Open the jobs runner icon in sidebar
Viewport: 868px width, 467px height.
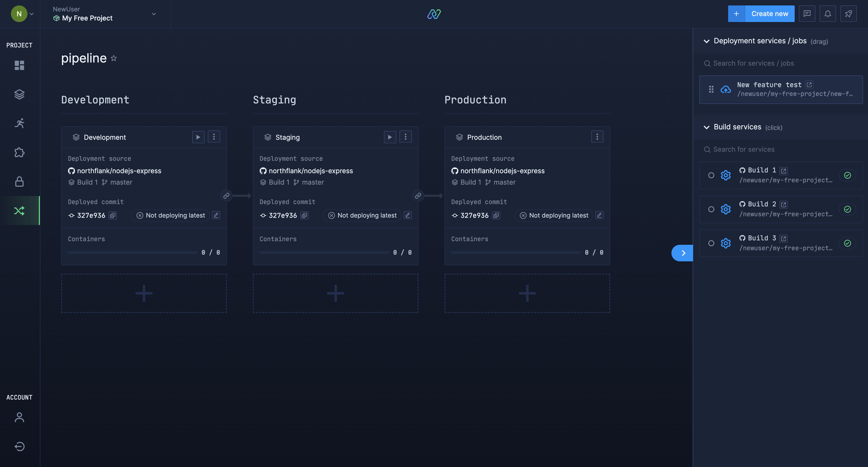coord(19,123)
